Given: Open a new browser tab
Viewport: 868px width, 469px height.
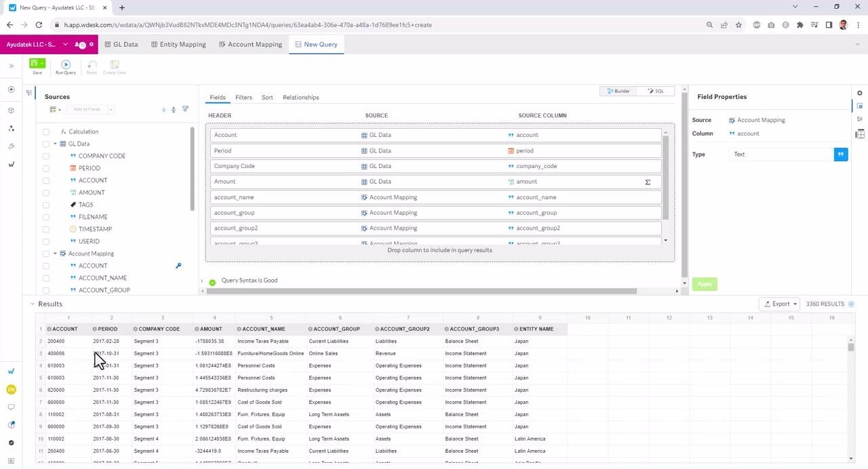Looking at the screenshot, I should (x=122, y=7).
